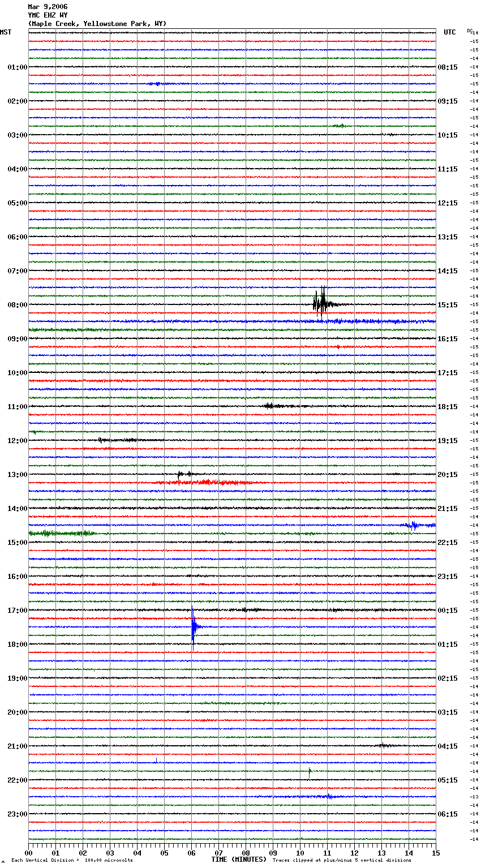The image size is (481, 868).
Task: Click the 18:15 UTC label
Action: click(x=448, y=407)
